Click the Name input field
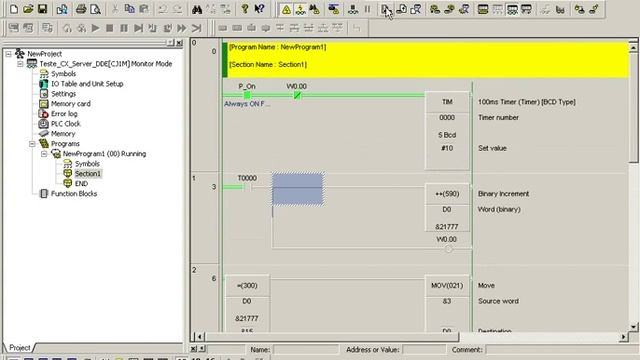 coord(306,350)
